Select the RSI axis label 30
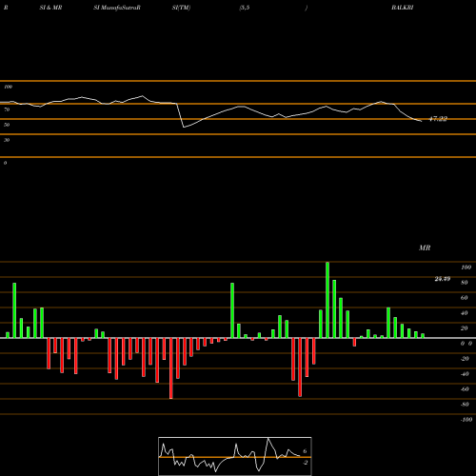476x476 pixels. click(7, 140)
